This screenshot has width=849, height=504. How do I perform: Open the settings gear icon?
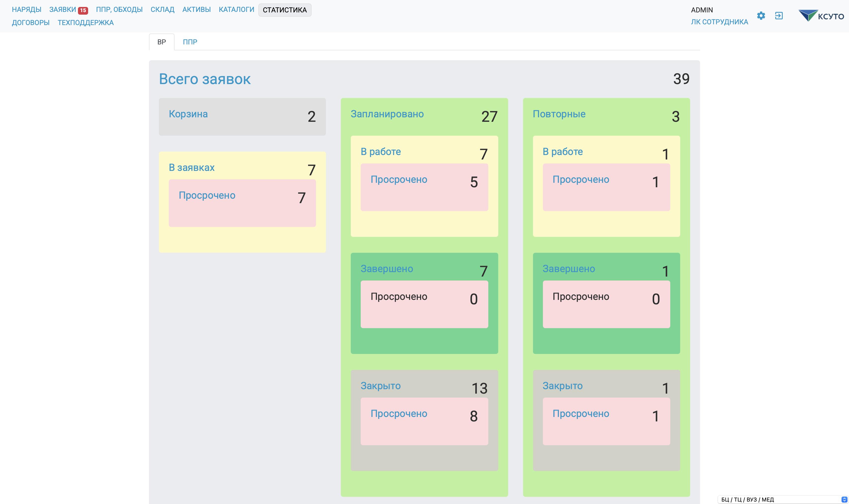[761, 16]
